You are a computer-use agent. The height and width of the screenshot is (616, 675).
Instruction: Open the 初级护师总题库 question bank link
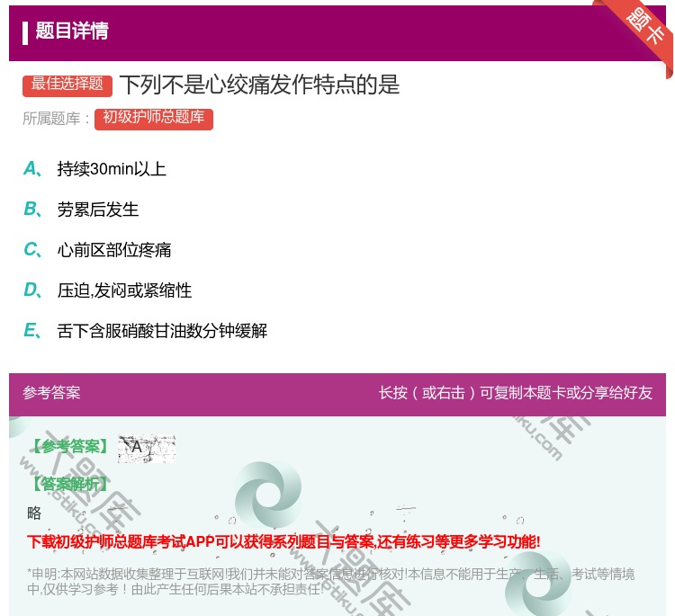154,119
